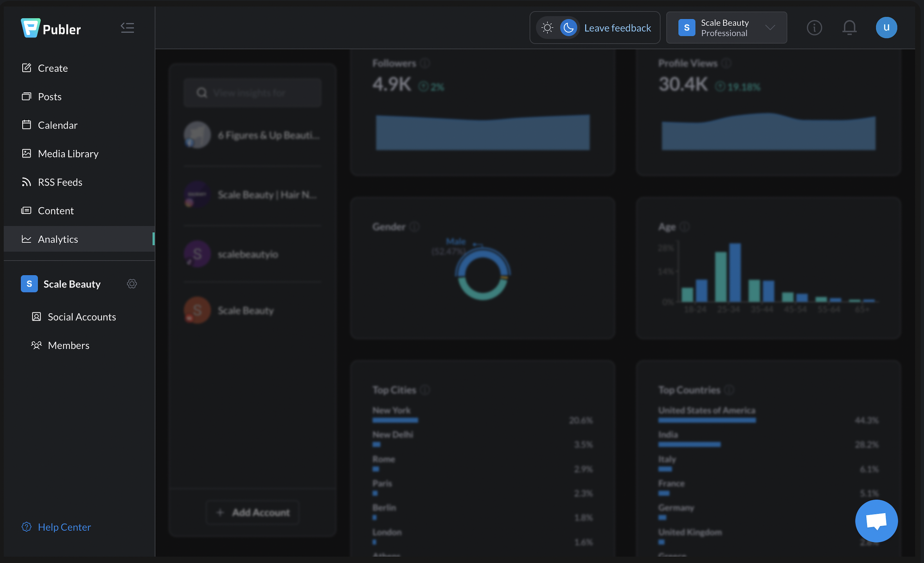The image size is (924, 563).
Task: Click the New Delhi city row
Action: (x=483, y=440)
